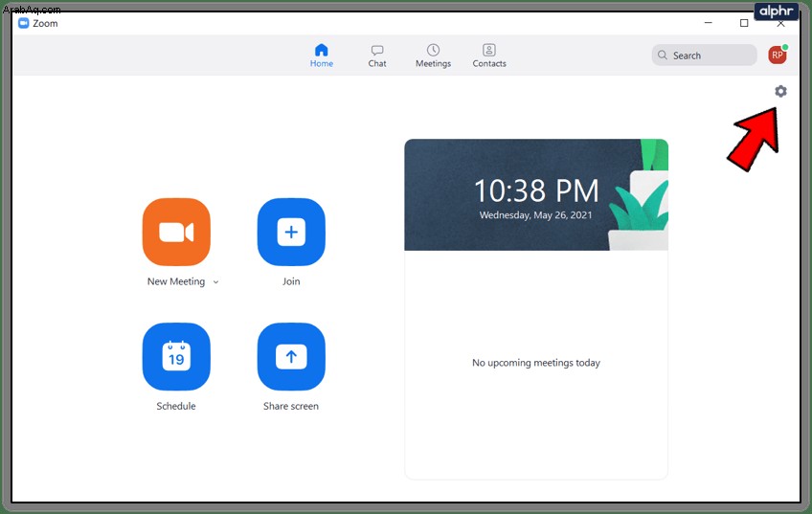812x514 pixels.
Task: Click the RP profile avatar
Action: click(x=778, y=55)
